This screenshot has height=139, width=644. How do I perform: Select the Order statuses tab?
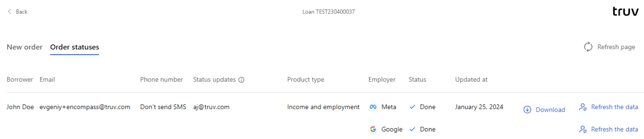tap(74, 47)
